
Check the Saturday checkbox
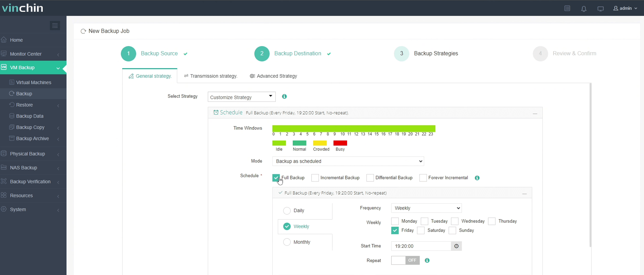421,231
